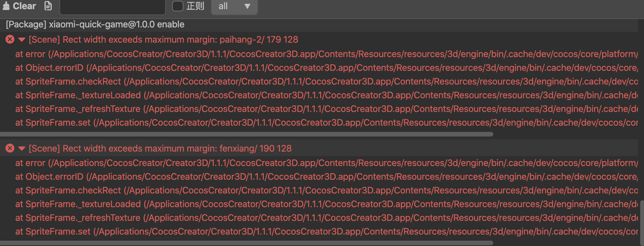Click the console filter text field
The height and width of the screenshot is (246, 644).
coord(113,6)
